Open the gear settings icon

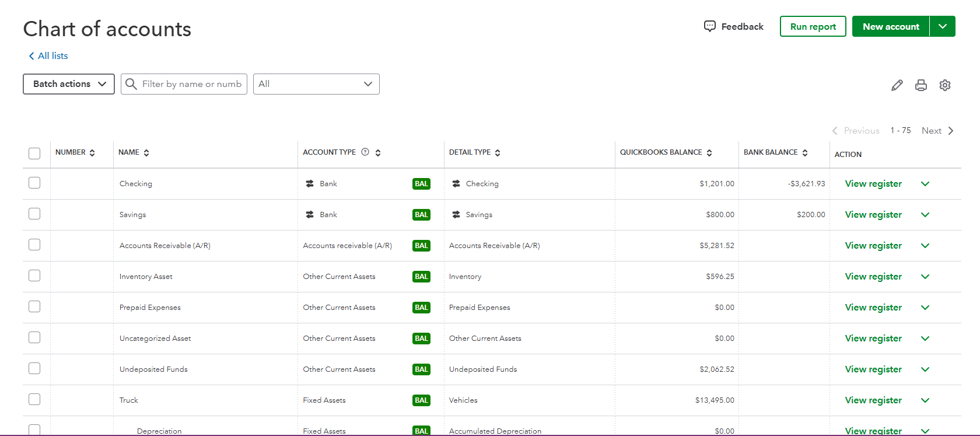click(945, 85)
